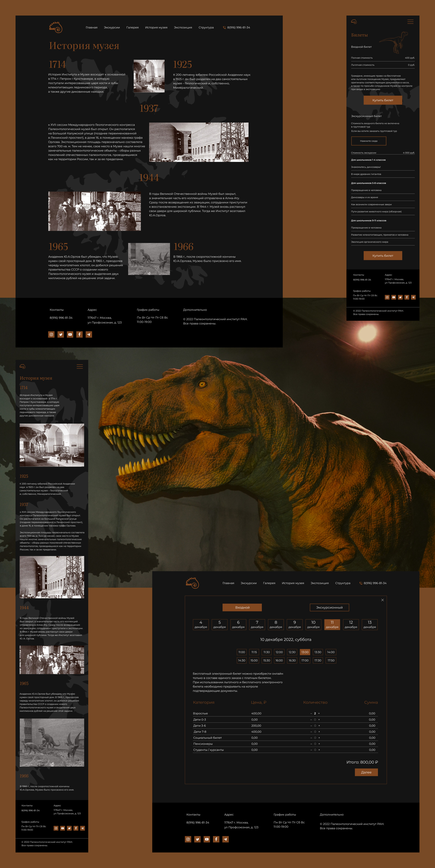435x868 pixels.
Task: Select the 13:30 time slot
Action: (318, 652)
